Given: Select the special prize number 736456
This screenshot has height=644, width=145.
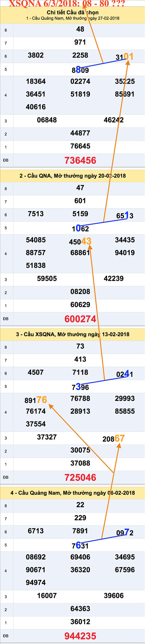Looking at the screenshot, I should (x=80, y=160).
